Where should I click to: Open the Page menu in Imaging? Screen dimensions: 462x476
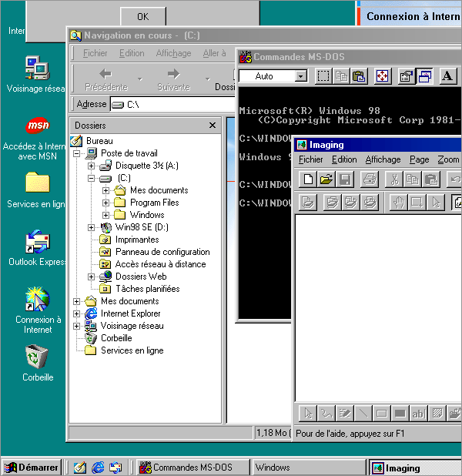419,159
